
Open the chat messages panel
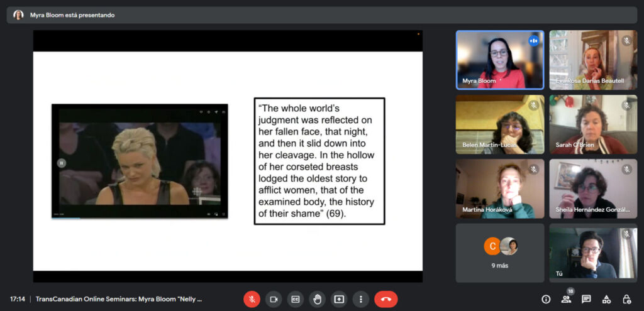(586, 299)
